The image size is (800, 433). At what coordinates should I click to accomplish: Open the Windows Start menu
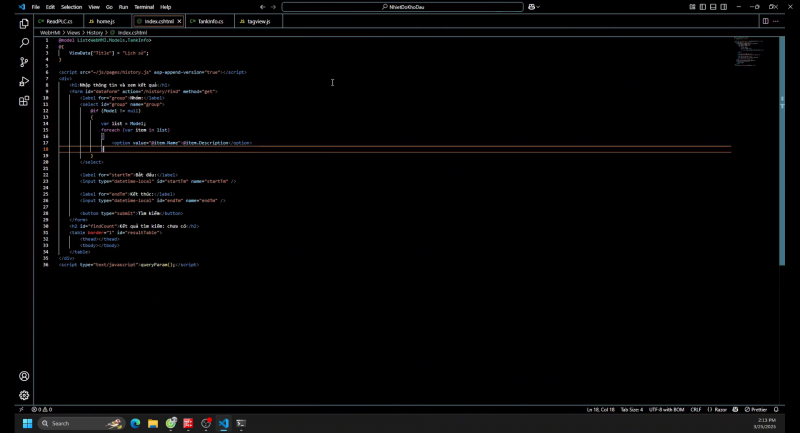(28, 423)
